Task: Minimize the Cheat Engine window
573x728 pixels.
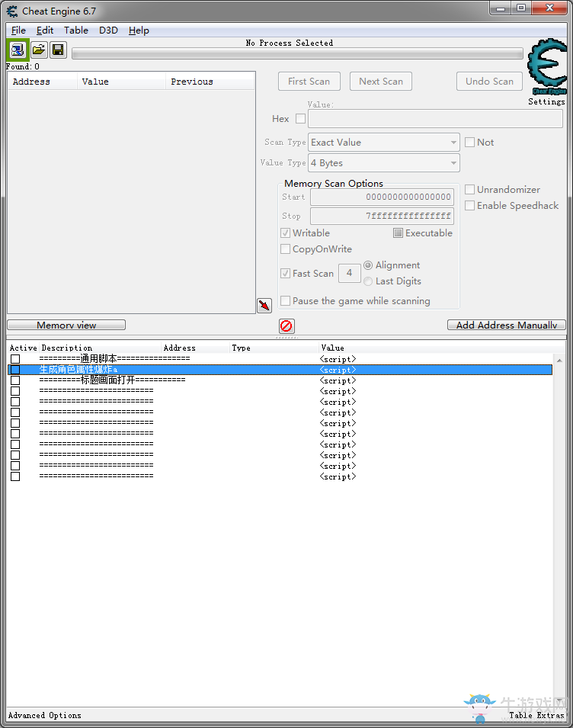Action: coord(501,8)
